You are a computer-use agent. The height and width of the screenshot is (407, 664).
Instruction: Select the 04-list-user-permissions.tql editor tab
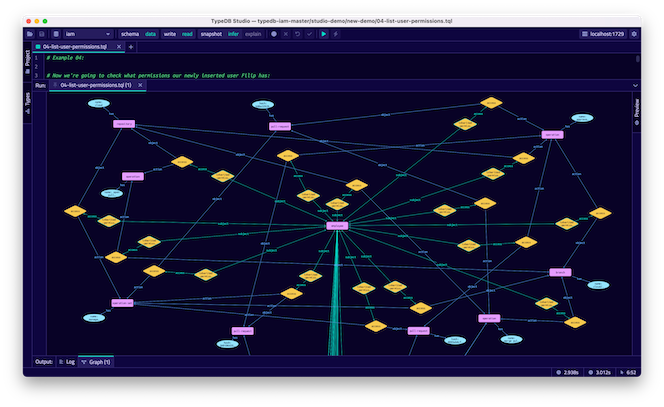point(75,47)
